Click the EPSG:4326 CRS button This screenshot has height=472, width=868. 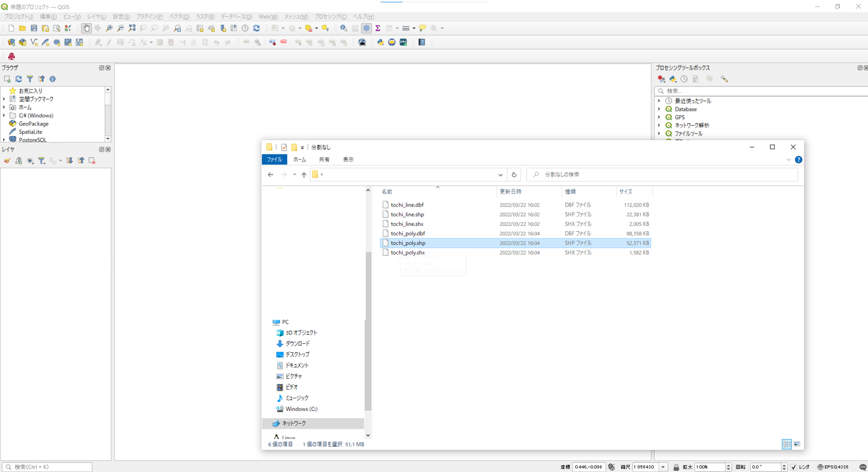click(833, 467)
